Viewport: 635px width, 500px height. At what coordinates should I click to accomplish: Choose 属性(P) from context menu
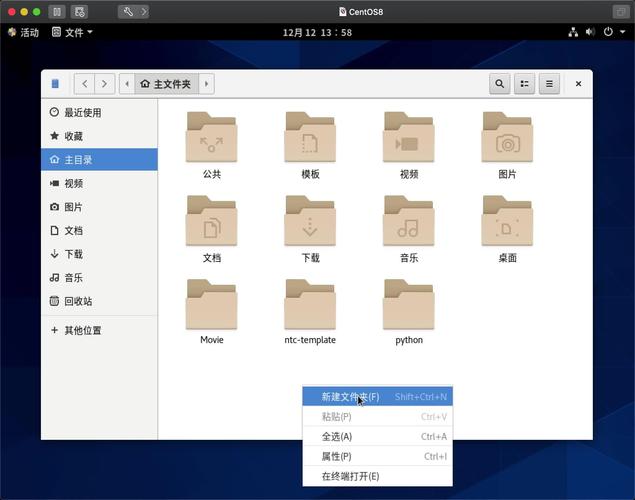click(x=377, y=456)
